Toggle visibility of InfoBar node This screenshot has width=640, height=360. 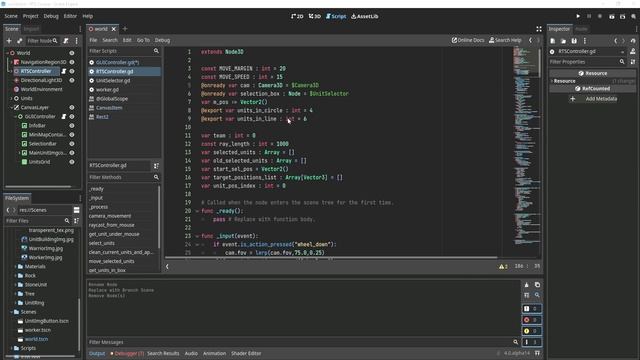coord(72,126)
